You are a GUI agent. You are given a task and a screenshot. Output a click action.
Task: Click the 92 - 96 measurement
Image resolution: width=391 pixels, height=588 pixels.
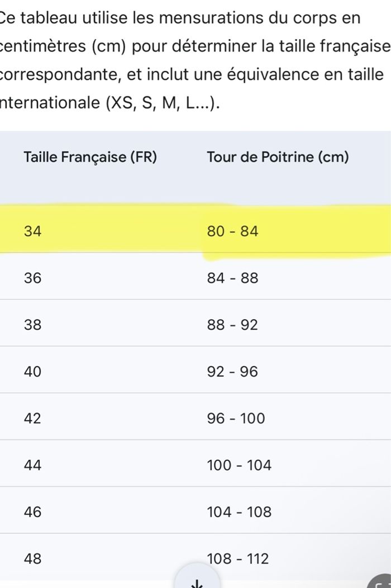click(x=232, y=372)
